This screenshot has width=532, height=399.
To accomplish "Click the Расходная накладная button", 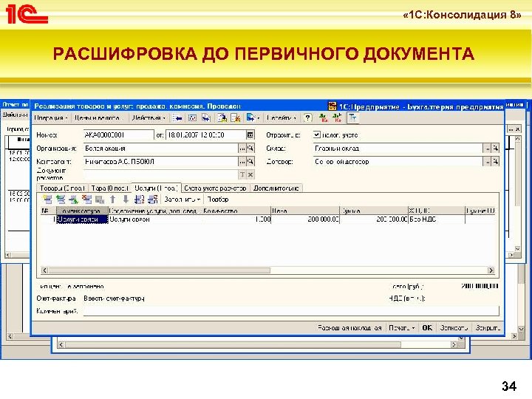I will tap(349, 328).
